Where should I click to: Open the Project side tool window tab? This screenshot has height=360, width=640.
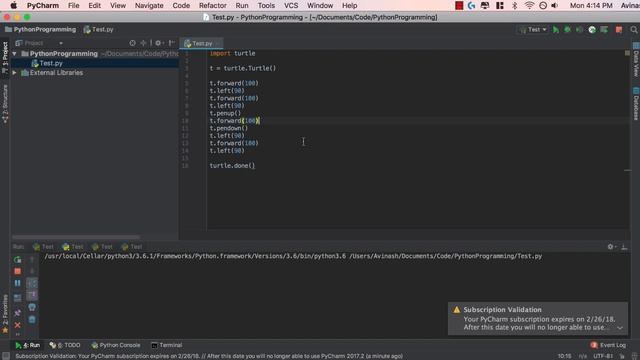(5, 59)
